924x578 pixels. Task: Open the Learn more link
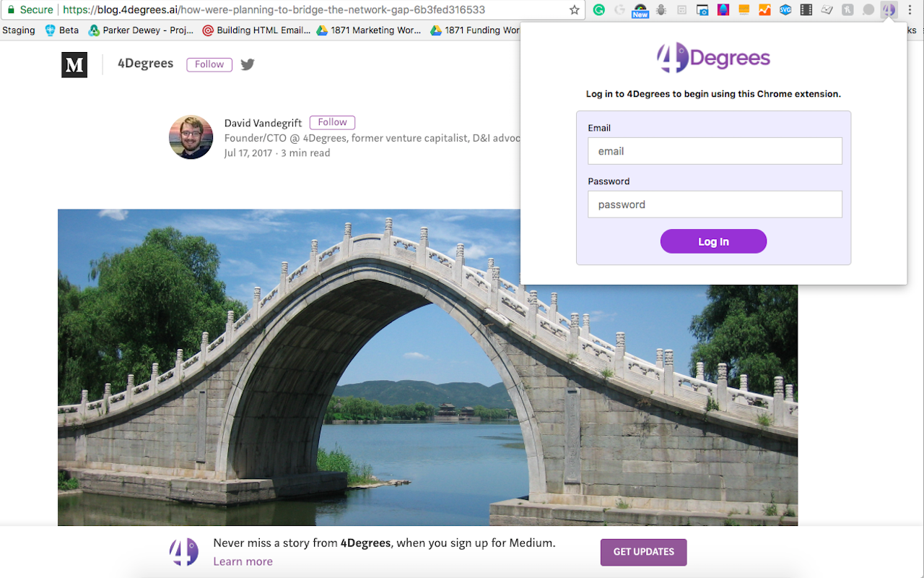click(x=243, y=561)
